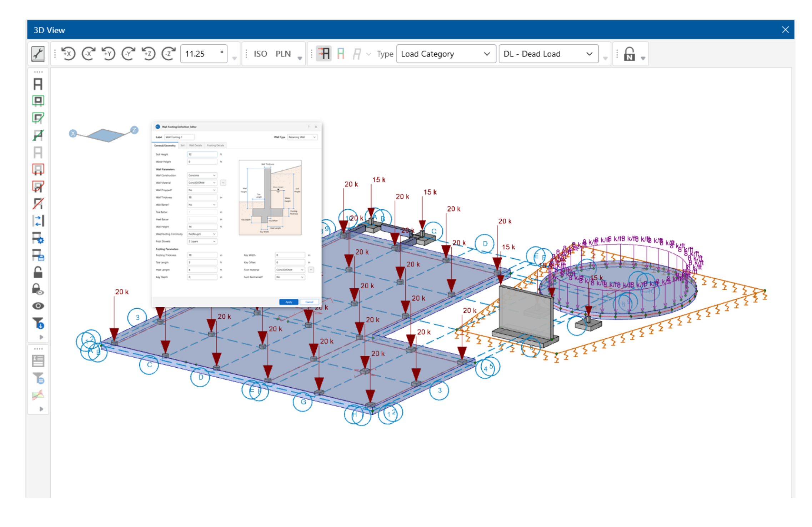812x527 pixels.
Task: Click the funnel filter download icon
Action: click(x=38, y=323)
